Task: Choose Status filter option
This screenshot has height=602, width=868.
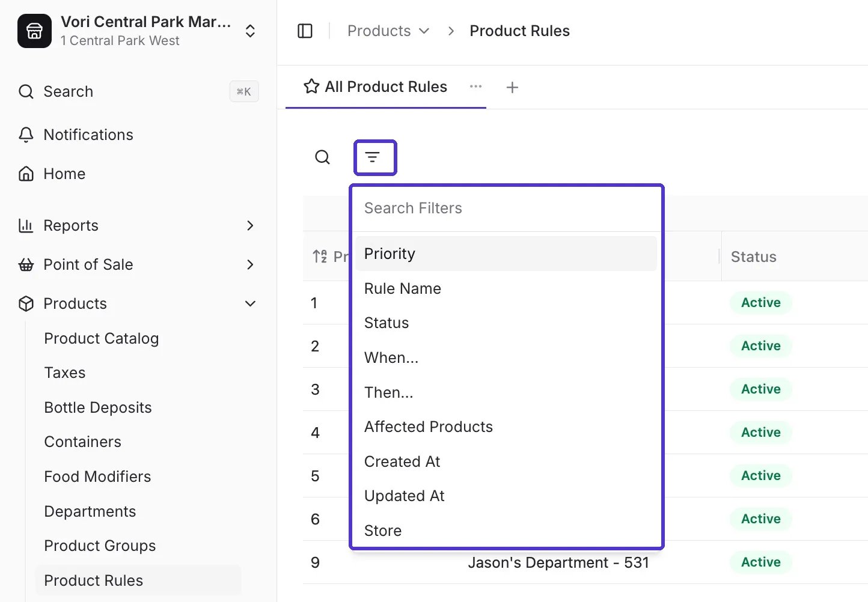Action: pyautogui.click(x=506, y=323)
